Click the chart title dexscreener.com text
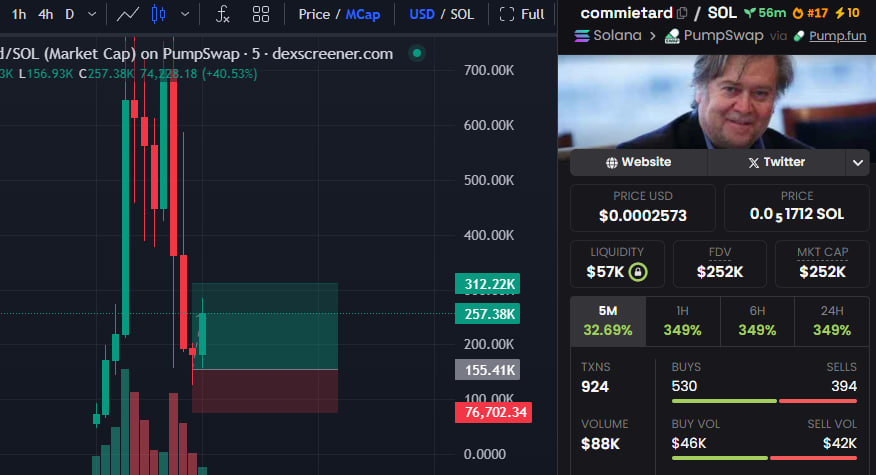 coord(332,54)
